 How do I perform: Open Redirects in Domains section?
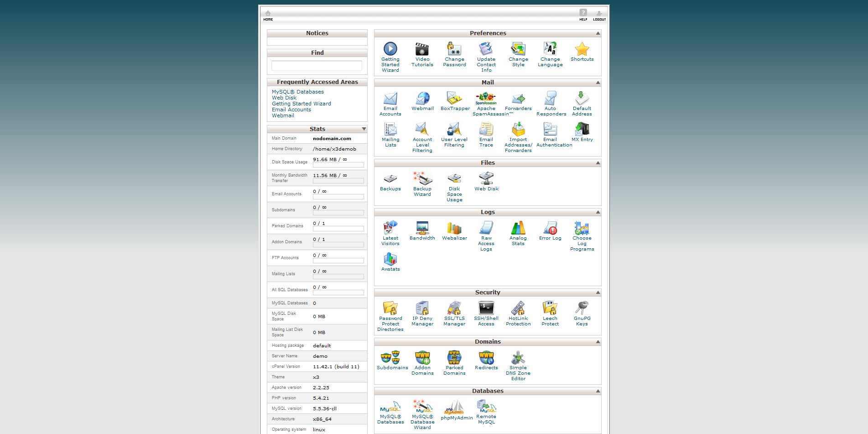[x=486, y=357]
